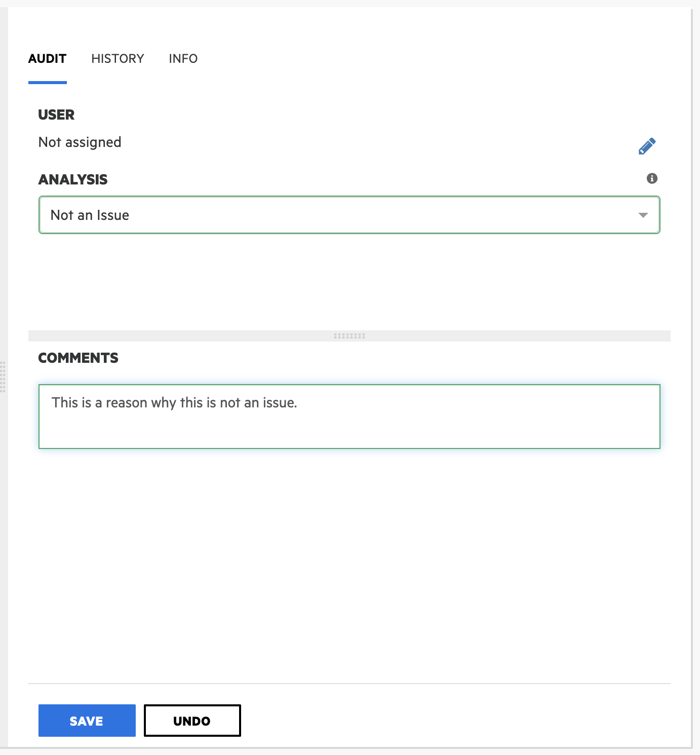Click the pencil icon to edit user
Screen dimensions: 700x755
pos(647,146)
